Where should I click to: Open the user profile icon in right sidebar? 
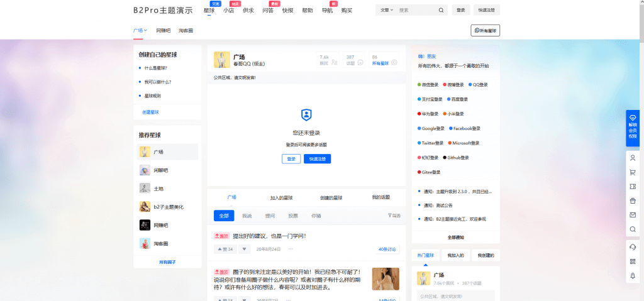633,158
